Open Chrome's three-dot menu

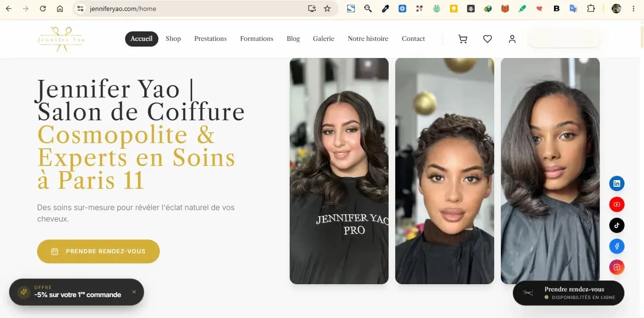[634, 9]
